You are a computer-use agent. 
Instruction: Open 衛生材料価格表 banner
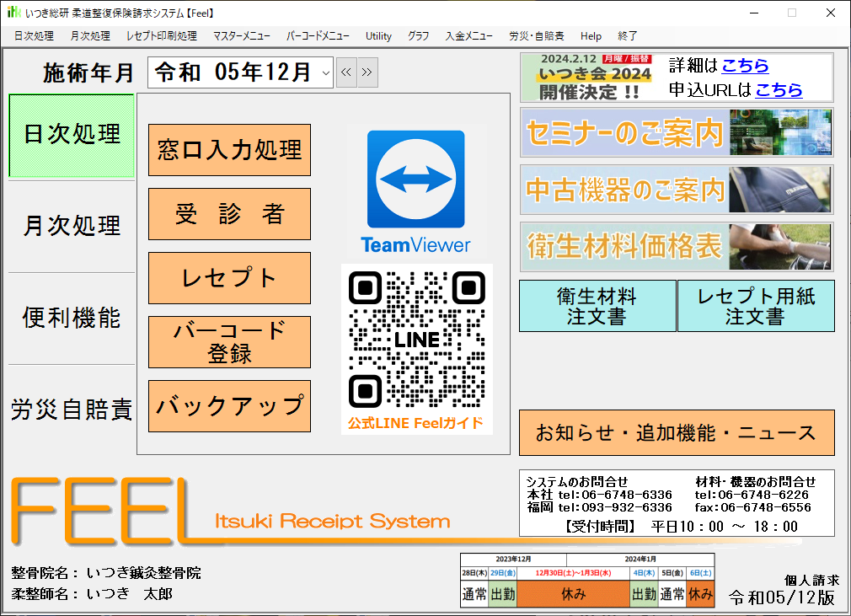tap(676, 246)
